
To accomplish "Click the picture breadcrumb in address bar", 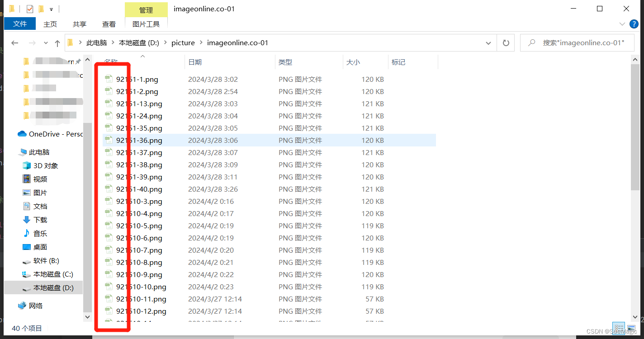I will tap(183, 43).
